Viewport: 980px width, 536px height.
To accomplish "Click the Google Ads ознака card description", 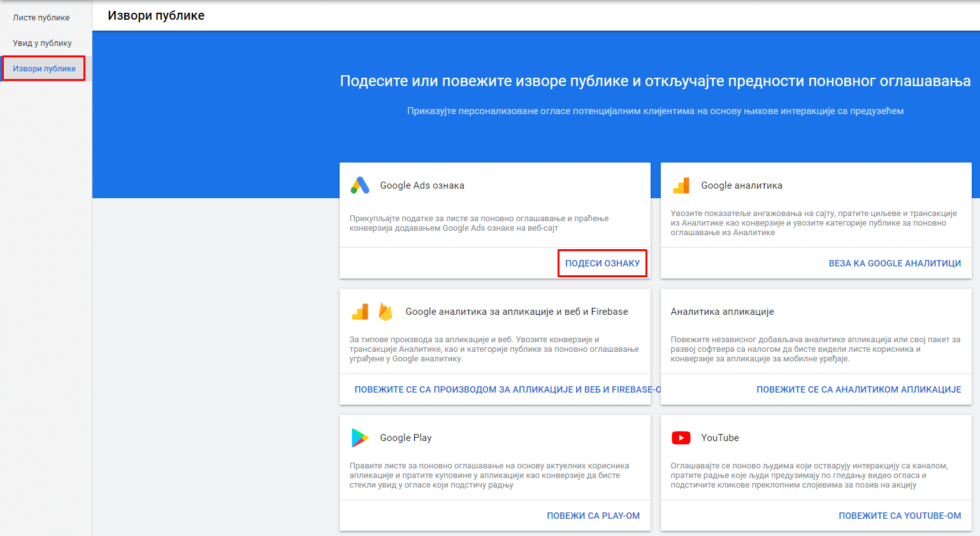I will pyautogui.click(x=479, y=223).
